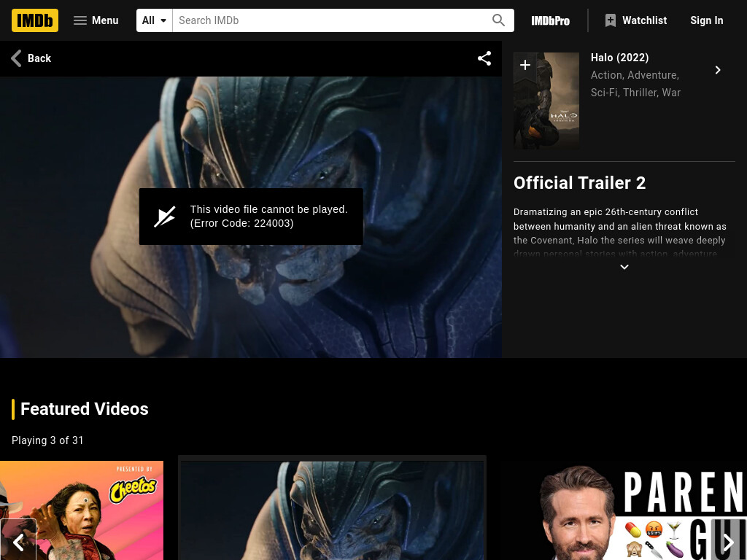The width and height of the screenshot is (747, 560).
Task: Click the Official Trailer 2 title
Action: [x=579, y=183]
